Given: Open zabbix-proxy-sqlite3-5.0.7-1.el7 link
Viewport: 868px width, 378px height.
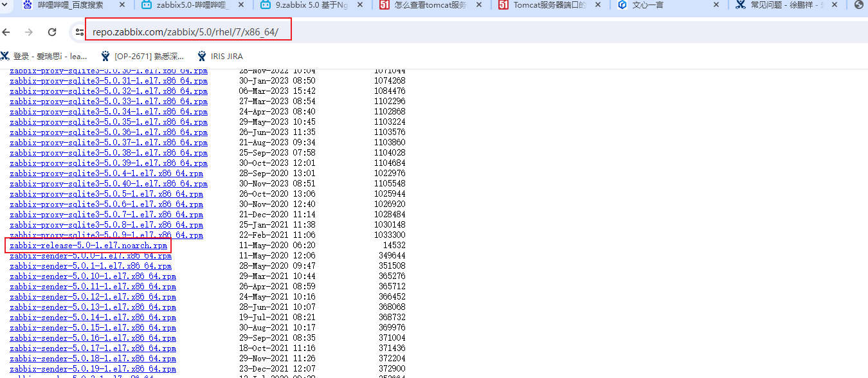Looking at the screenshot, I should [x=106, y=215].
